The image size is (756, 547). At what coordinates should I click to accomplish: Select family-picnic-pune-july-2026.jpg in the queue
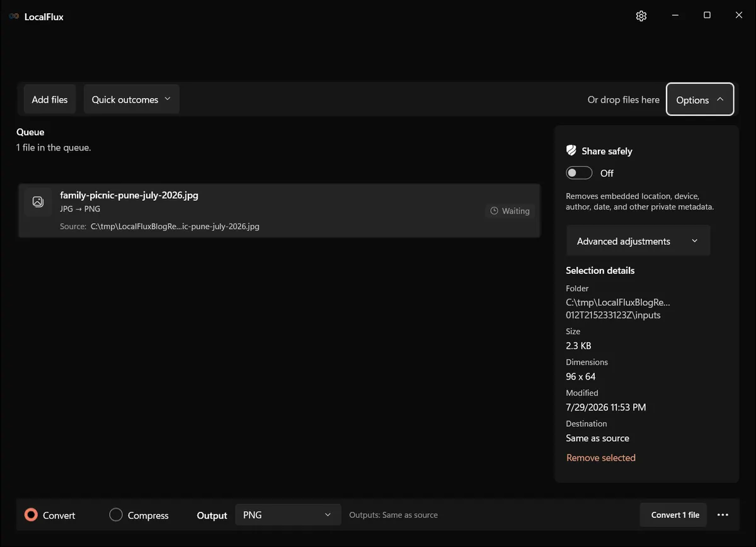pos(279,211)
